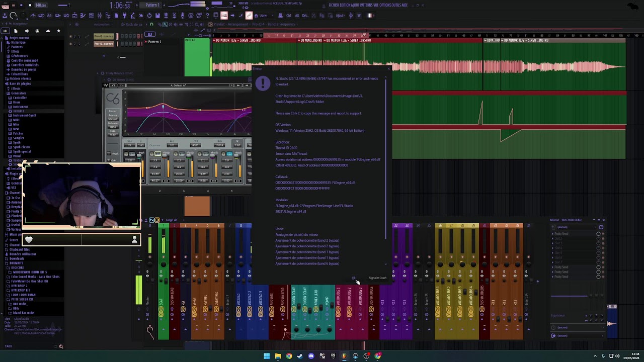Select Patcher in the Generators list
The height and width of the screenshot is (362, 644).
tap(18, 133)
